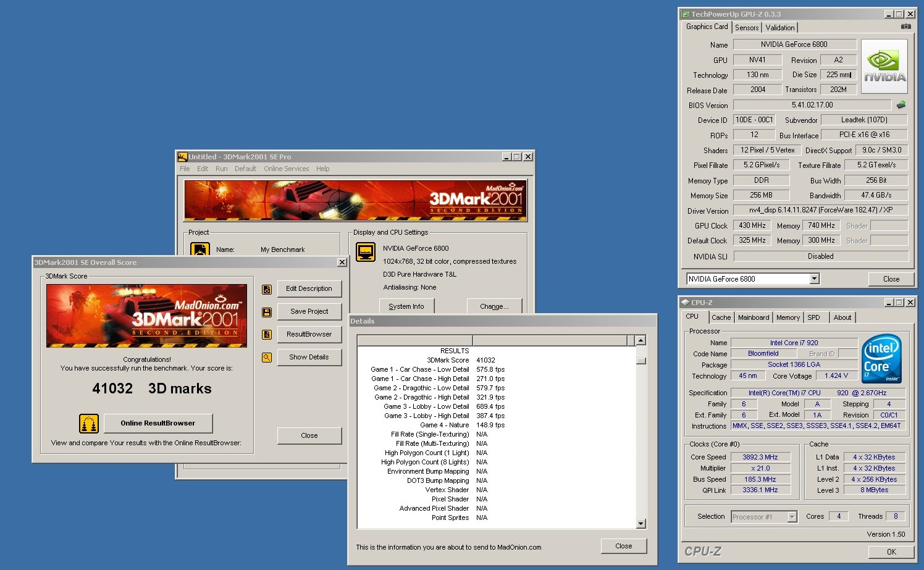Open the graphics card selection dropdown in GPU-Z
Viewport: 924px width, 570px height.
[x=814, y=279]
